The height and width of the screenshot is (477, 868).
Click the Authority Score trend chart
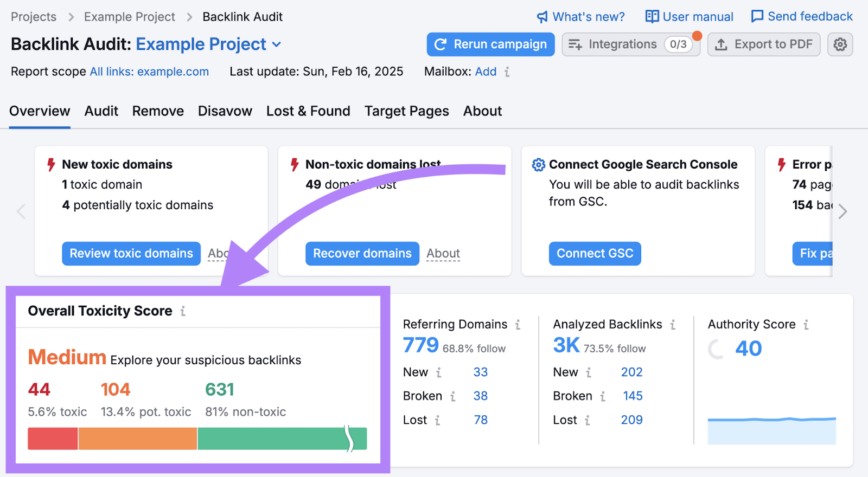771,430
